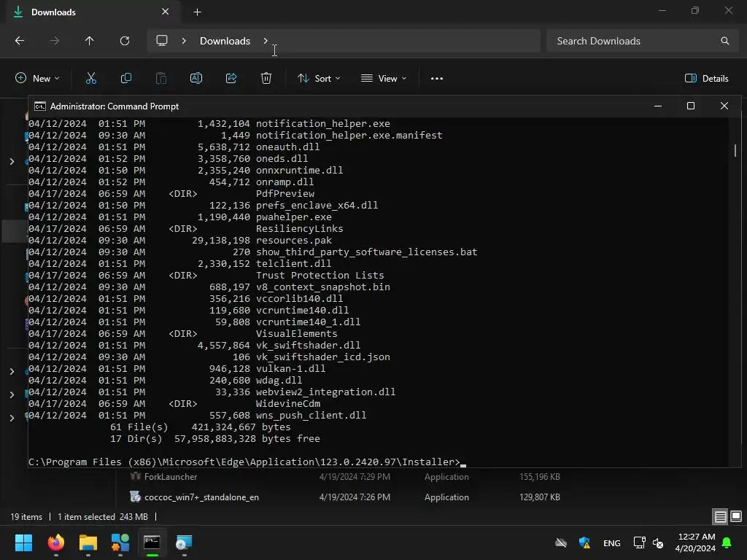The image size is (747, 560).
Task: Click the Copy icon in Explorer toolbar
Action: point(125,79)
